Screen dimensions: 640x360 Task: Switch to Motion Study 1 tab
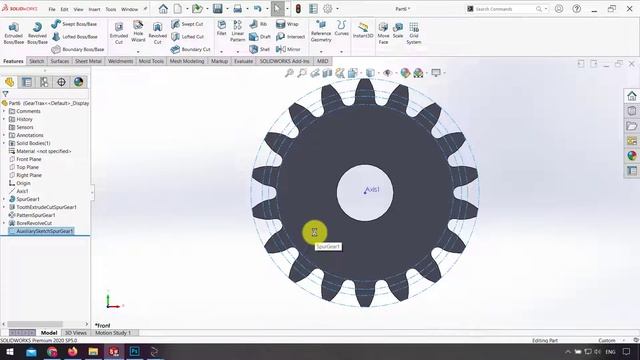(x=113, y=333)
